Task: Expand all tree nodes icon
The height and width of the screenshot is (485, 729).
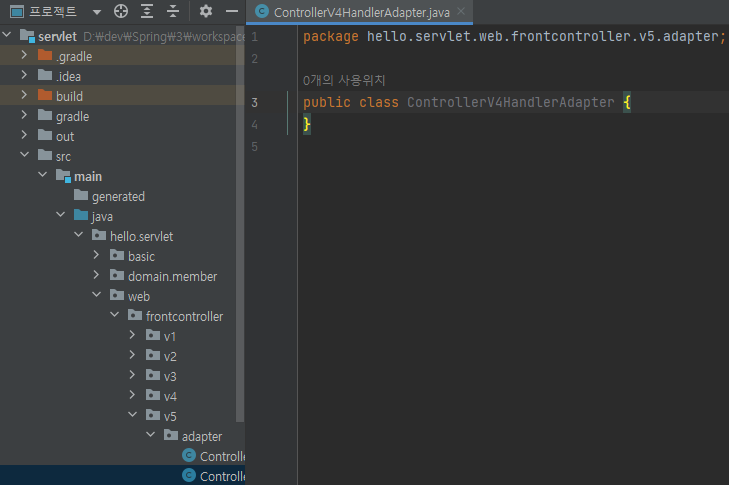Action: 147,11
